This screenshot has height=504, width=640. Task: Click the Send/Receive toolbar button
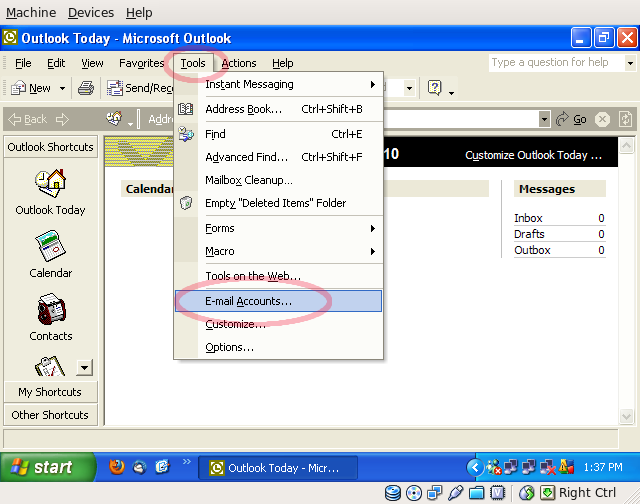click(x=140, y=88)
